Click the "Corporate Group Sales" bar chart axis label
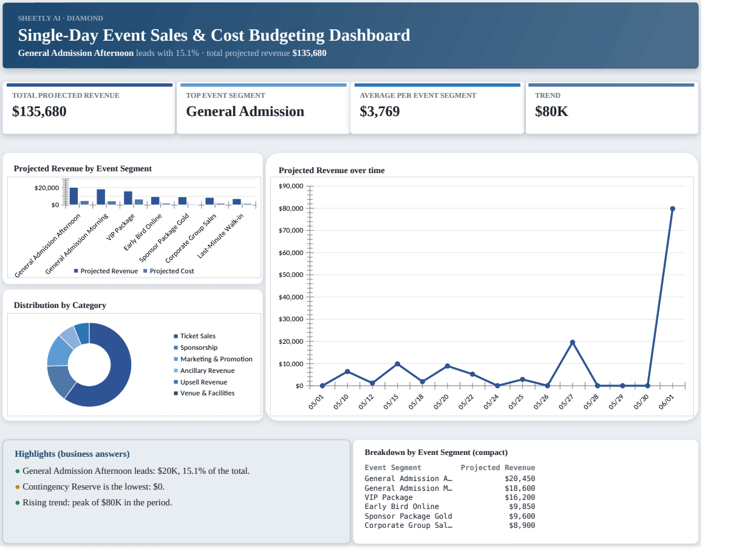Image resolution: width=745 pixels, height=560 pixels. [x=191, y=237]
